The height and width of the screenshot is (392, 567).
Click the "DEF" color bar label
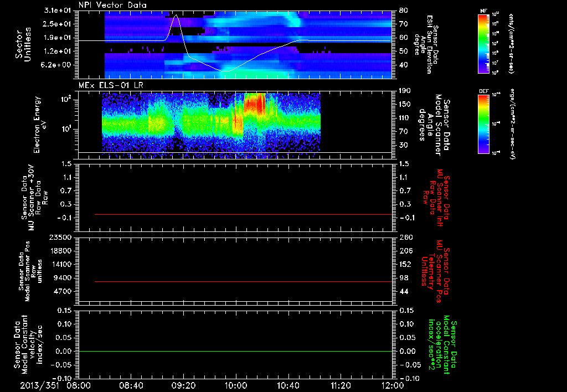(x=484, y=91)
